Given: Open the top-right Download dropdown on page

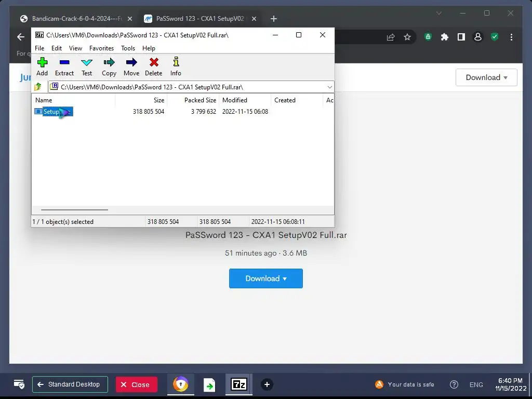Looking at the screenshot, I should (x=486, y=77).
